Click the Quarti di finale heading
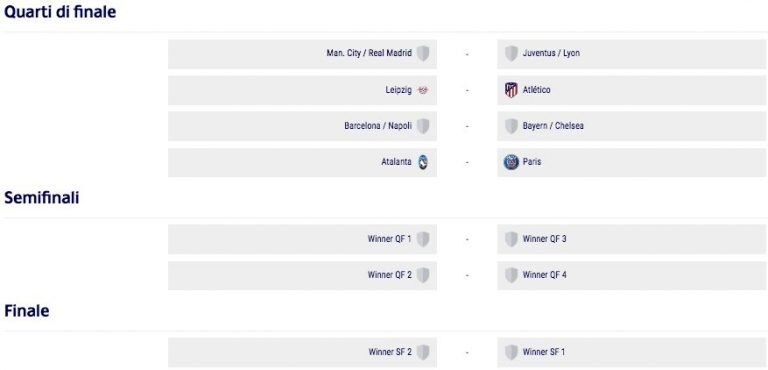 (60, 12)
